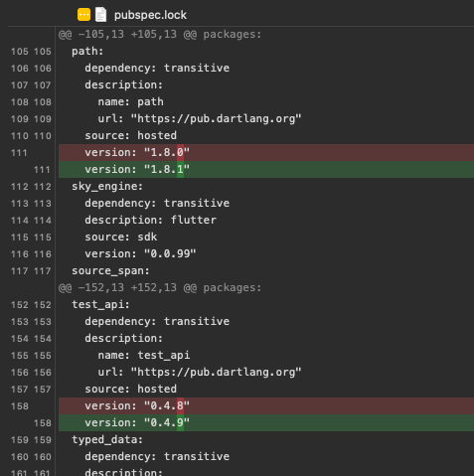Viewport: 474px width, 476px height.
Task: Select added line version "1.8.1"
Action: point(266,169)
